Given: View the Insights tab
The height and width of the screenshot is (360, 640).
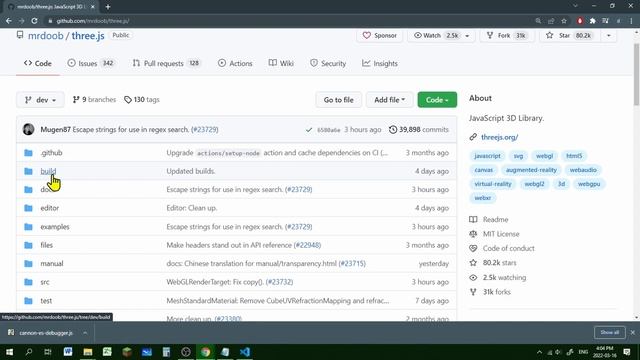Looking at the screenshot, I should click(380, 64).
